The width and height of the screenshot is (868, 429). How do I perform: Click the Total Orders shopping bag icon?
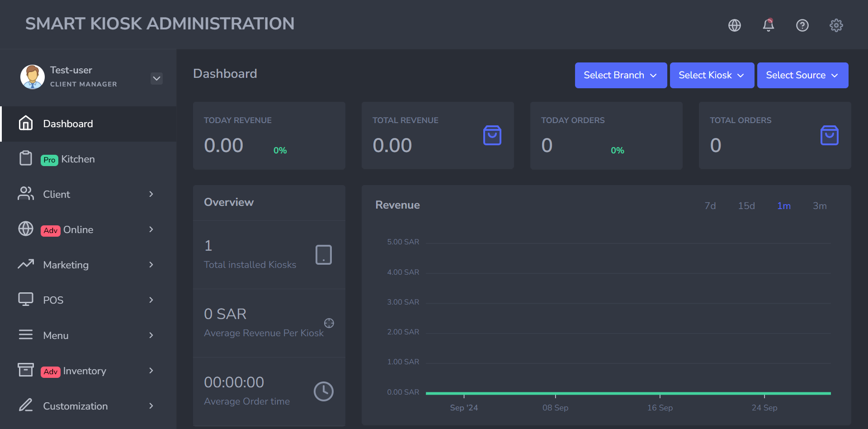[830, 135]
